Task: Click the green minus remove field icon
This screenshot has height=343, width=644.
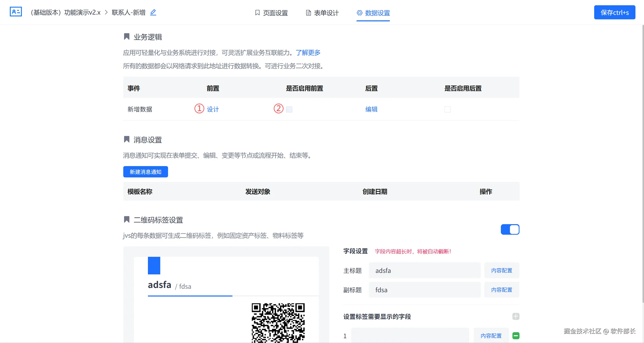Action: [x=516, y=336]
